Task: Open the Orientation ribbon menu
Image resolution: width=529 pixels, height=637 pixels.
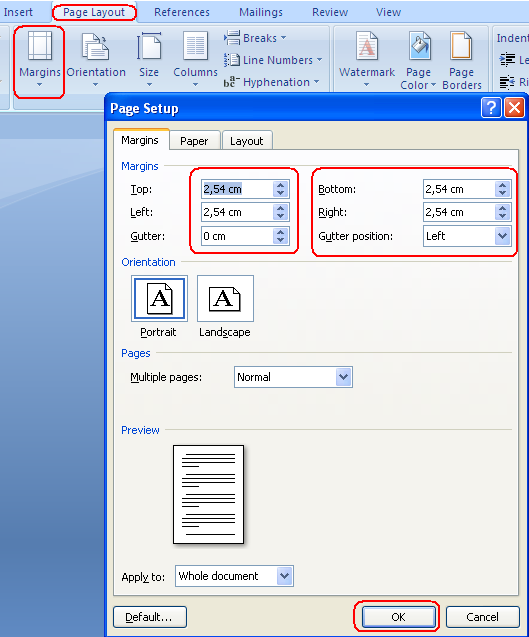Action: (x=96, y=59)
